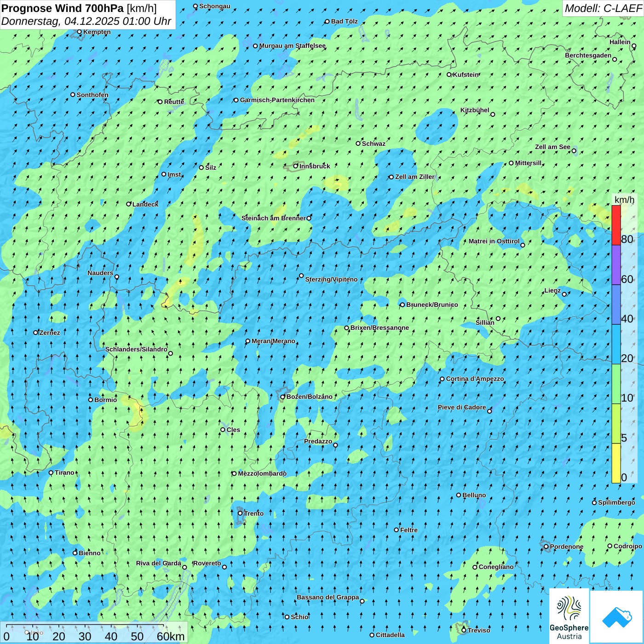Screen dimensions: 644x644
Task: Click the Zernez label
Action: (x=50, y=333)
